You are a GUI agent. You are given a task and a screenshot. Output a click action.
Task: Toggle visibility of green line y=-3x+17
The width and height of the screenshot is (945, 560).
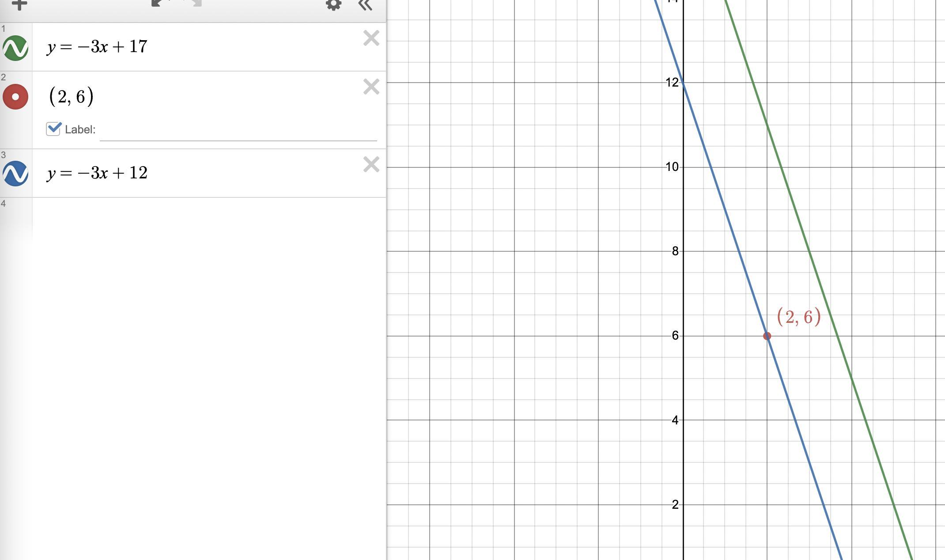point(15,48)
